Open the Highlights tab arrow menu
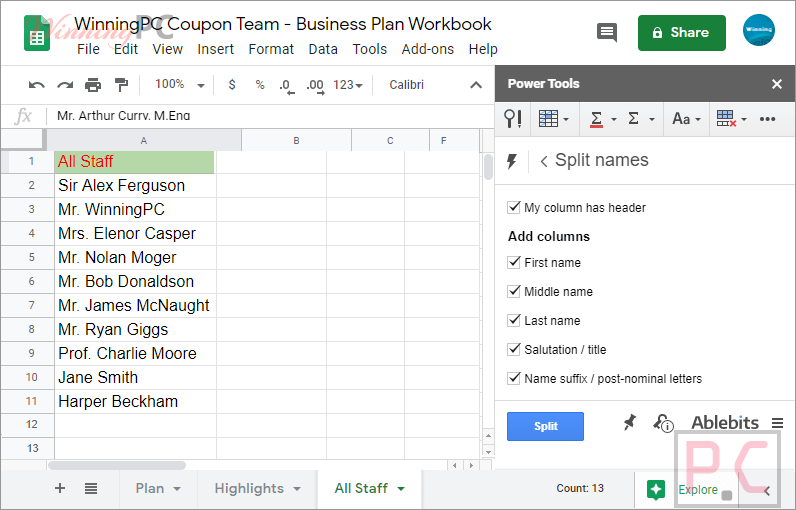Viewport: 796px width, 510px height. point(297,489)
